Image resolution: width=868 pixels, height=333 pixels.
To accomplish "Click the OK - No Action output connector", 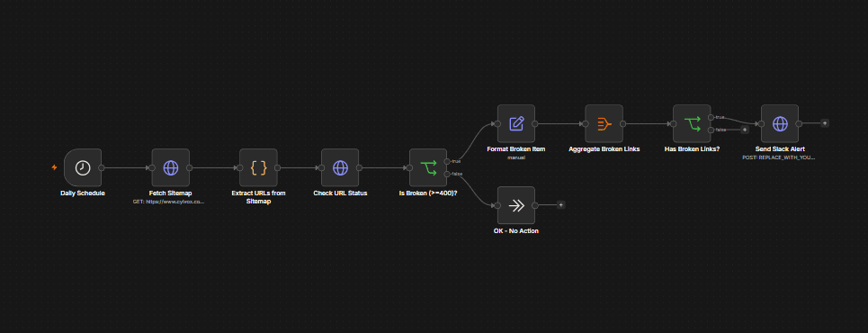I will [x=535, y=205].
